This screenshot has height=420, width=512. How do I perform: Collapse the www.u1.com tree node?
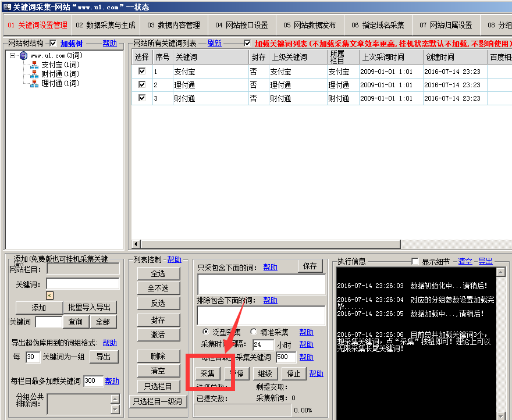[x=12, y=55]
